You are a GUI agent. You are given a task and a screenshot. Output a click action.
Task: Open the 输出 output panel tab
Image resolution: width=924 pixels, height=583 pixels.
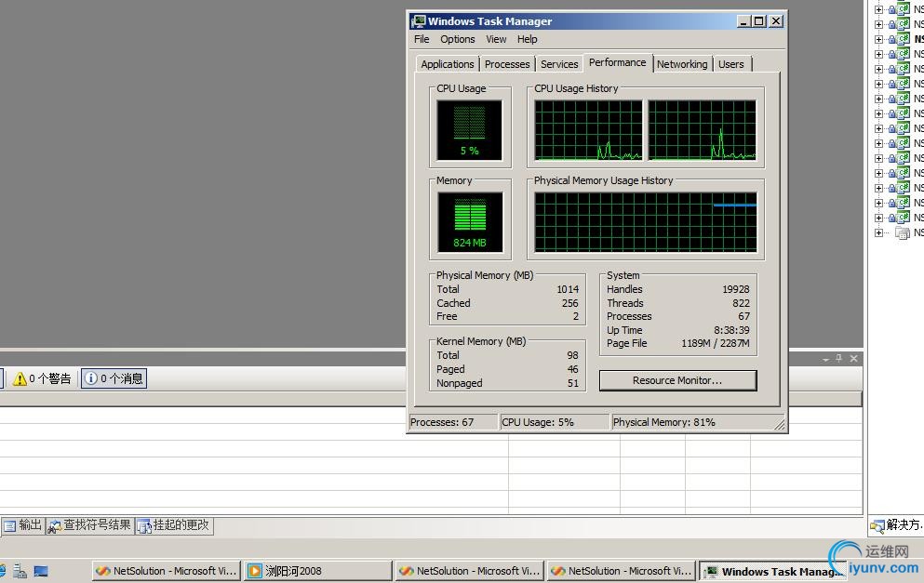click(22, 525)
